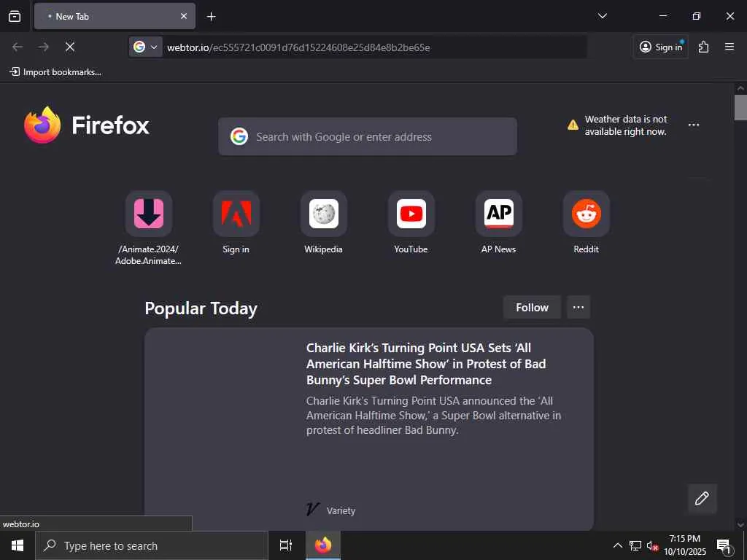
Task: Open the Windows Start menu
Action: point(18,545)
